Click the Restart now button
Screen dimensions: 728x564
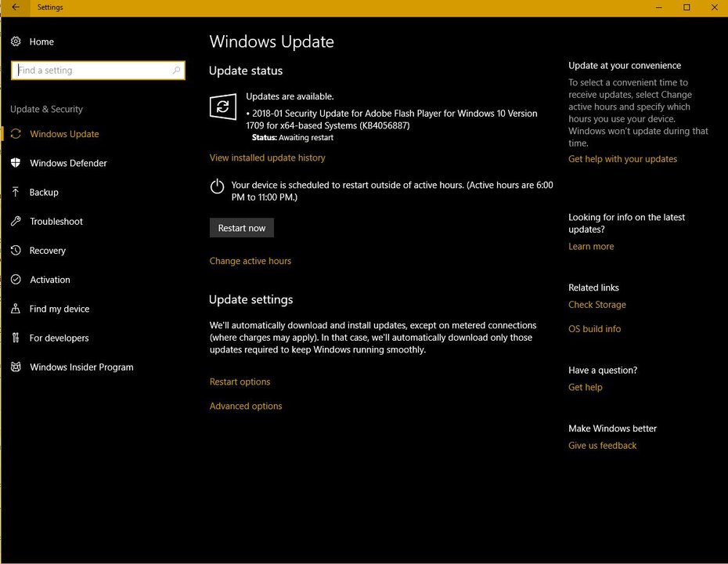241,228
